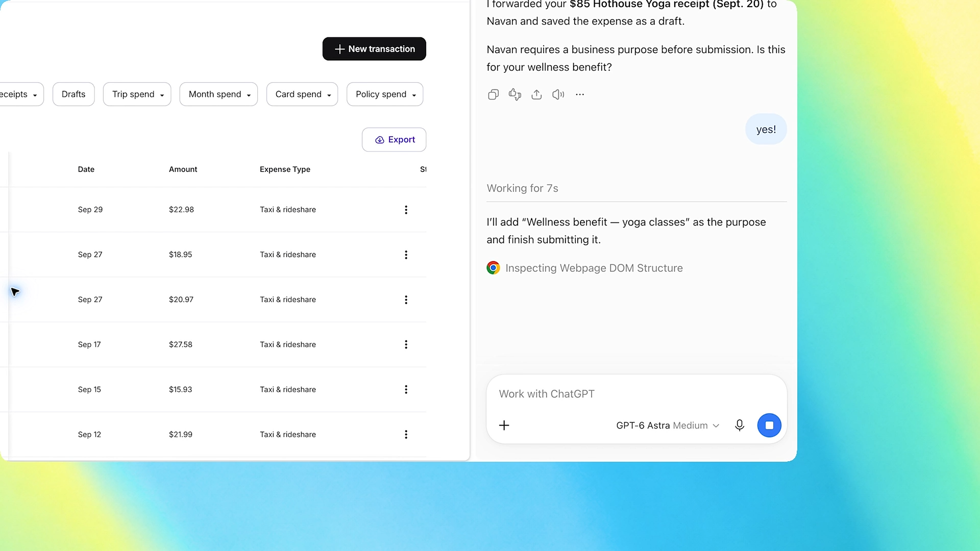
Task: Click the Sep 17 date cell
Action: click(89, 344)
